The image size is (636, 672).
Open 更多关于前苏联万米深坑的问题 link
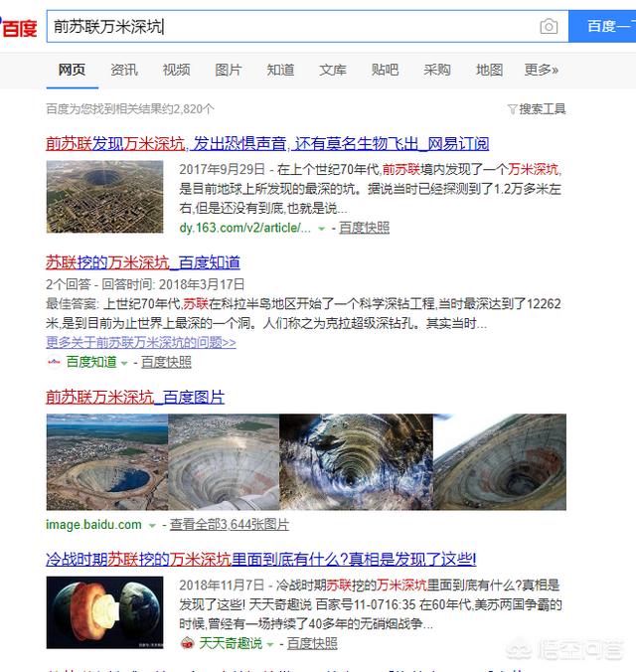tap(141, 342)
